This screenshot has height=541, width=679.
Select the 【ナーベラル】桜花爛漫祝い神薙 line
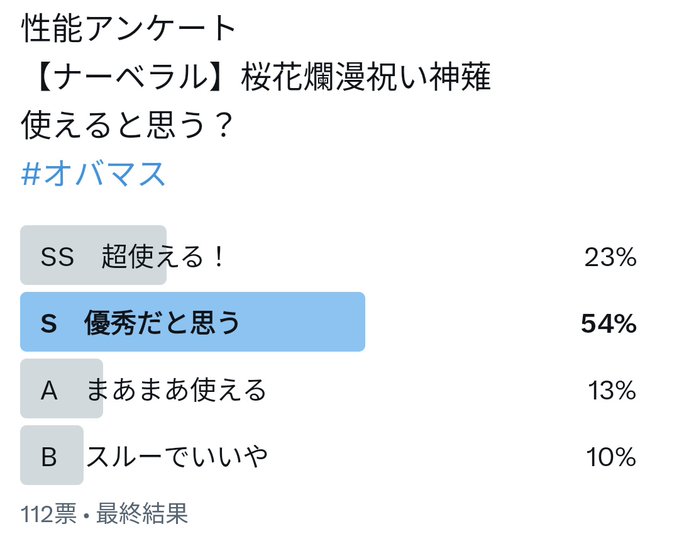pyautogui.click(x=257, y=77)
